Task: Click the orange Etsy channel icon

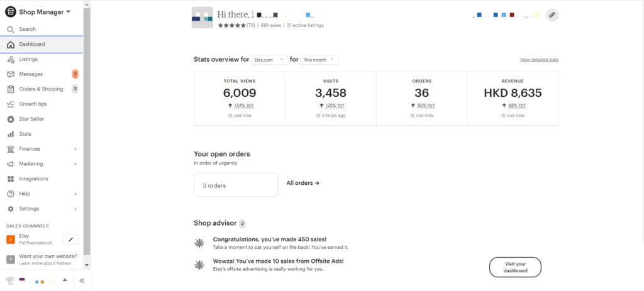Action: [x=11, y=239]
